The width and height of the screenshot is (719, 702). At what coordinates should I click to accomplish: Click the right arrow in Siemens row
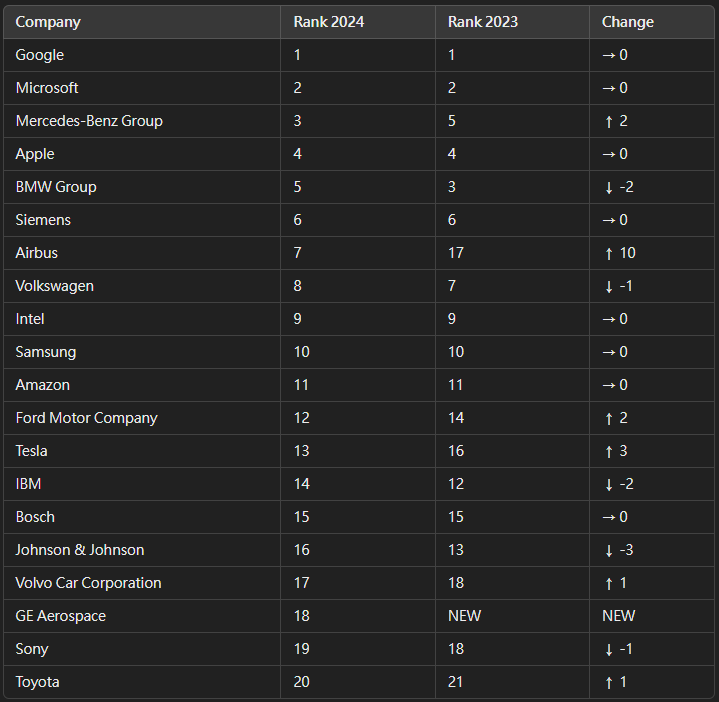pyautogui.click(x=608, y=221)
